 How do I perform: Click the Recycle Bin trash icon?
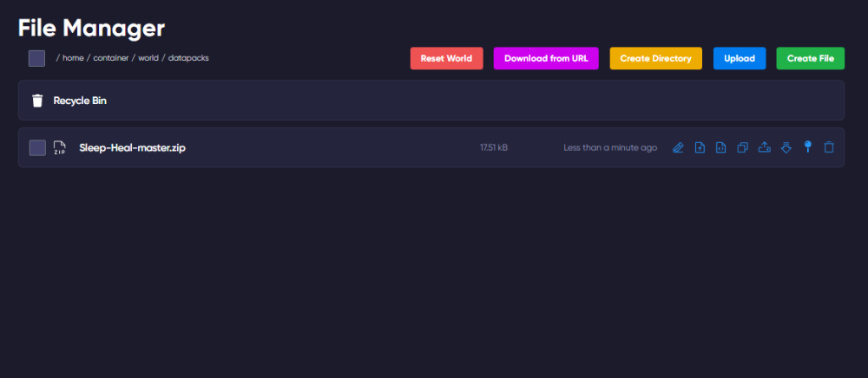(37, 101)
